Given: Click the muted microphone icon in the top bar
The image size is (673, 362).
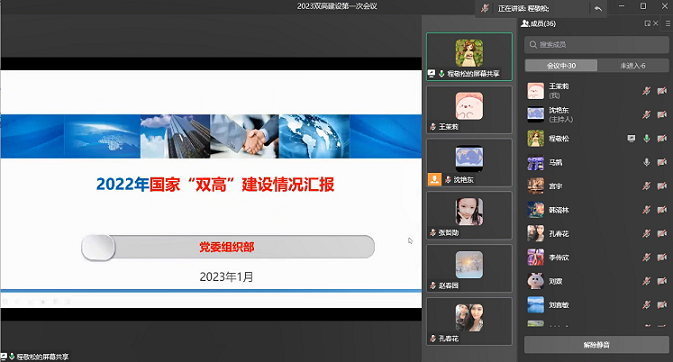Looking at the screenshot, I should 485,8.
